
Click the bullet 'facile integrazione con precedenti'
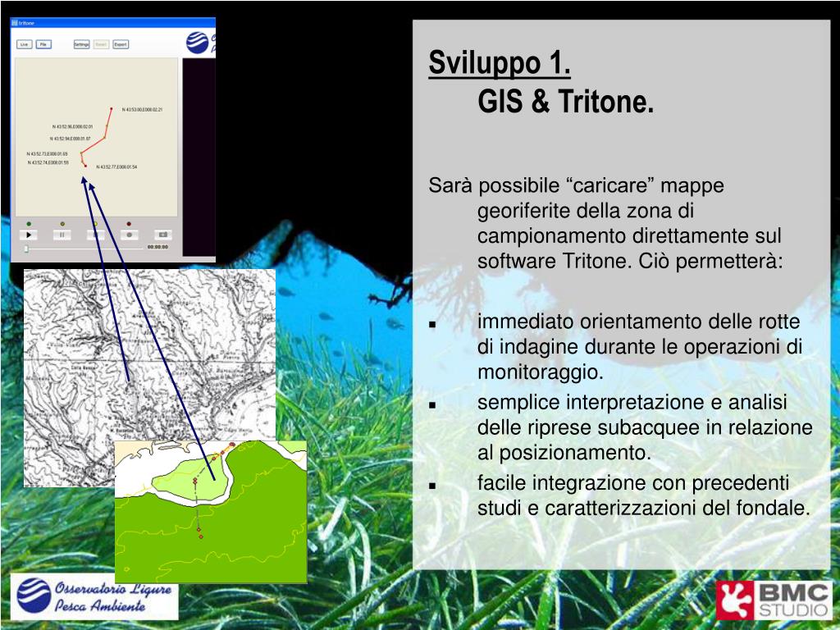coord(643,495)
